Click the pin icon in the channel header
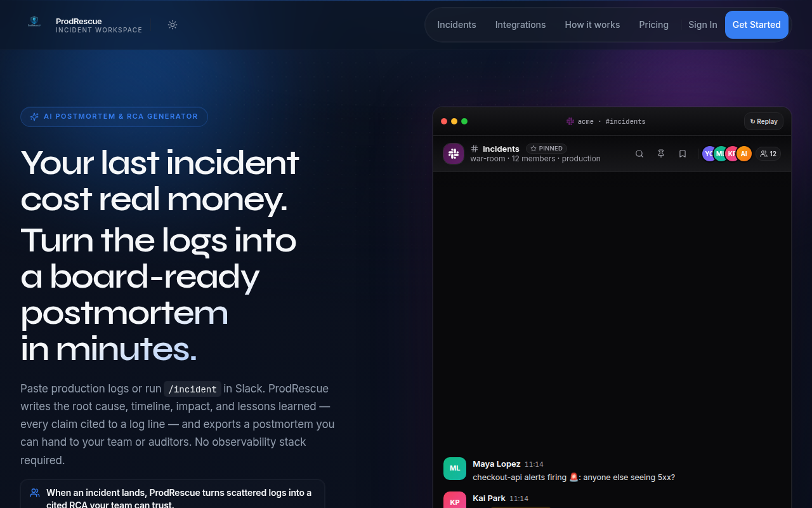Viewport: 812px width, 508px height. tap(661, 154)
